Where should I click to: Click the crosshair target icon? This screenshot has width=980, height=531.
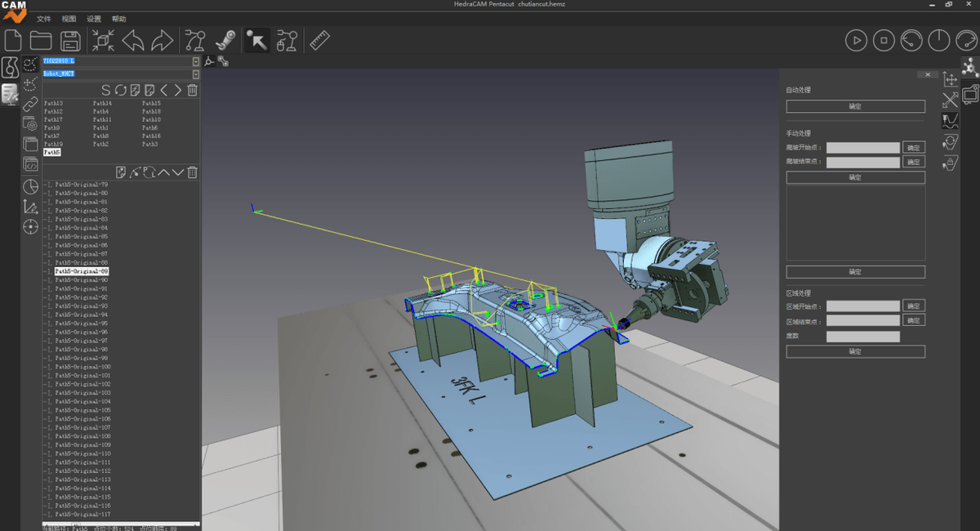pos(30,226)
